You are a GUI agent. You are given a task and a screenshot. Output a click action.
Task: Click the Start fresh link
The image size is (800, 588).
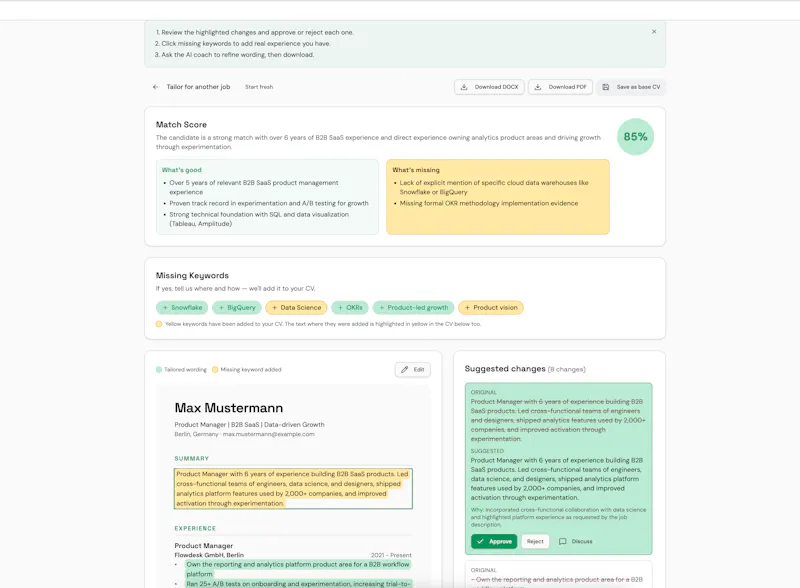pyautogui.click(x=259, y=87)
